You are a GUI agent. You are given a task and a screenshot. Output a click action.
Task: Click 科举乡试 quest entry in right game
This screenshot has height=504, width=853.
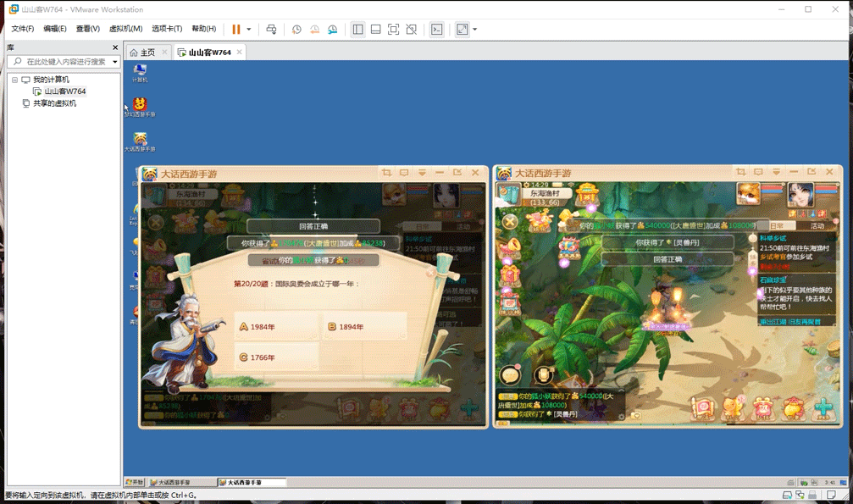795,252
